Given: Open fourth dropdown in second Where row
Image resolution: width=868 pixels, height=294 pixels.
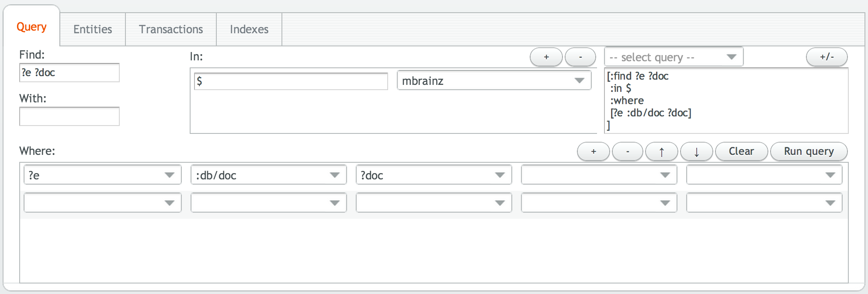Looking at the screenshot, I should [x=599, y=203].
